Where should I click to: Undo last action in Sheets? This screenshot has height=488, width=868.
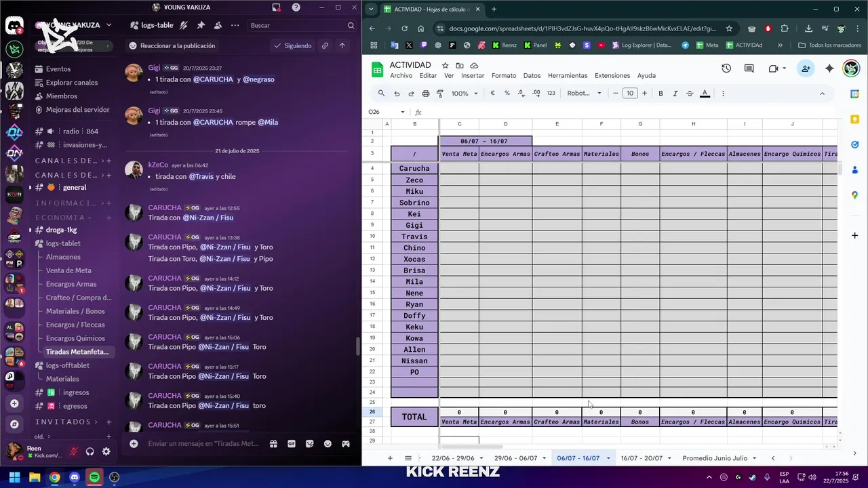pos(397,94)
